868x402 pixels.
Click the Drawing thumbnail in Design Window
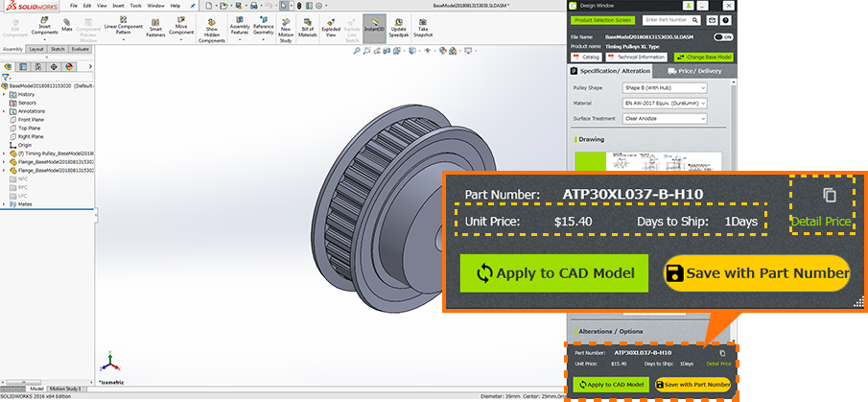click(x=648, y=162)
